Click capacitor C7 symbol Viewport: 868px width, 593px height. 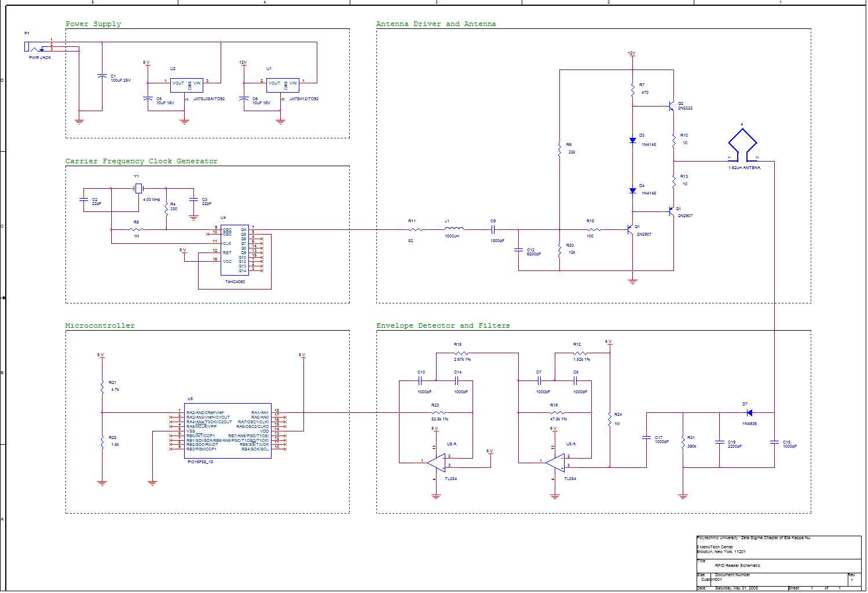pos(540,380)
